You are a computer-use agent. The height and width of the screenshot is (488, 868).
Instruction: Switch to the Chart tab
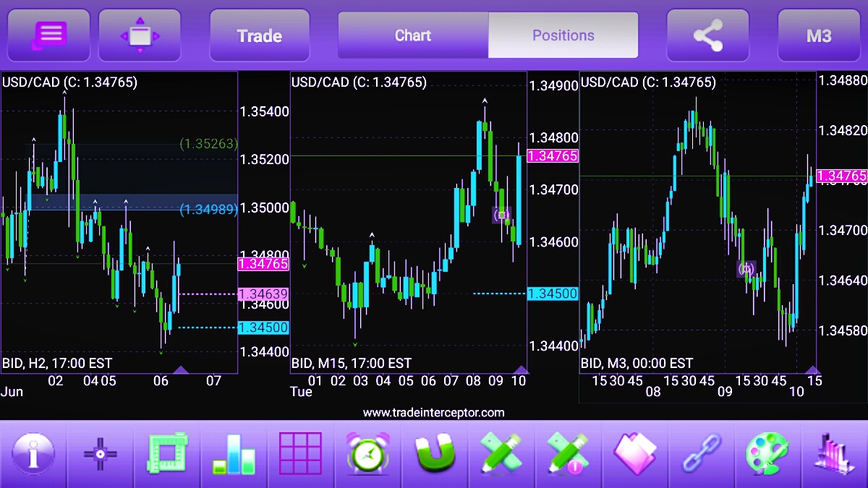click(413, 35)
